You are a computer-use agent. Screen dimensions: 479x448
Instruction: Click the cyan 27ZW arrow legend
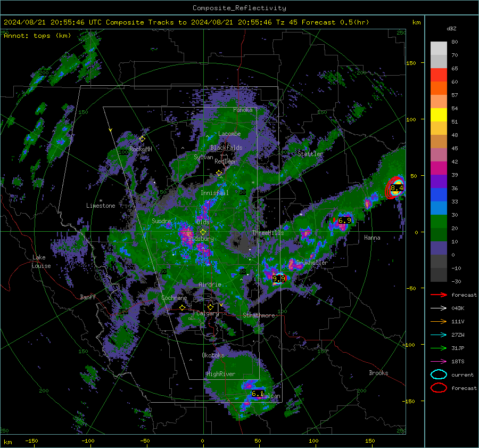pyautogui.click(x=439, y=335)
